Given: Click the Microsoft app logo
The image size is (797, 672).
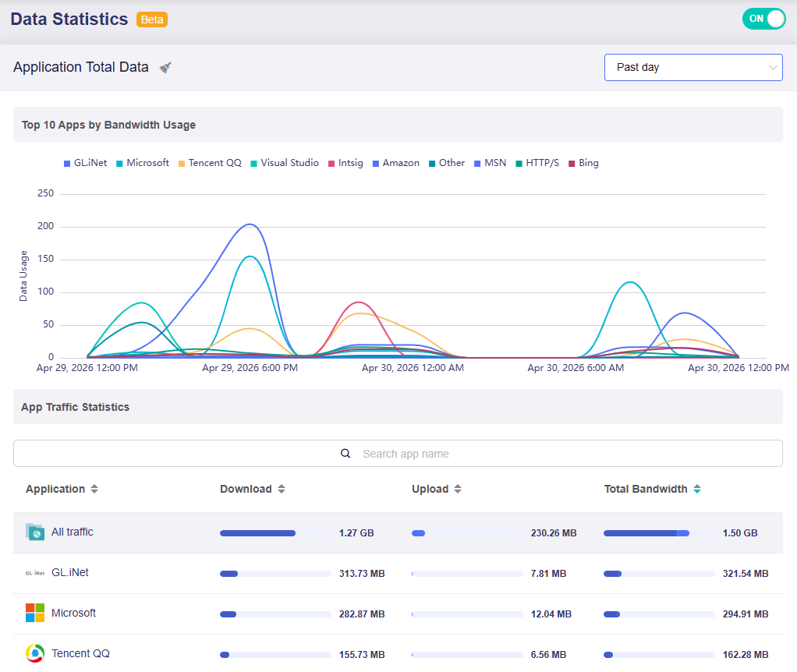Looking at the screenshot, I should click(x=35, y=613).
